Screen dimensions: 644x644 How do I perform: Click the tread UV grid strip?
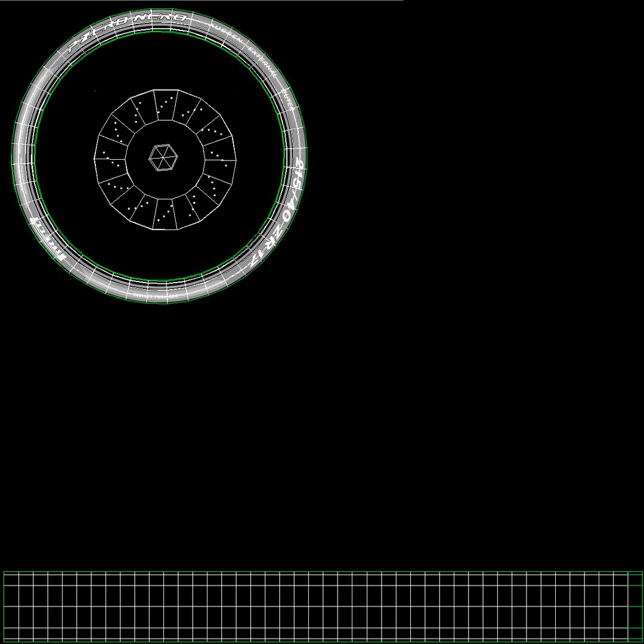point(323,606)
